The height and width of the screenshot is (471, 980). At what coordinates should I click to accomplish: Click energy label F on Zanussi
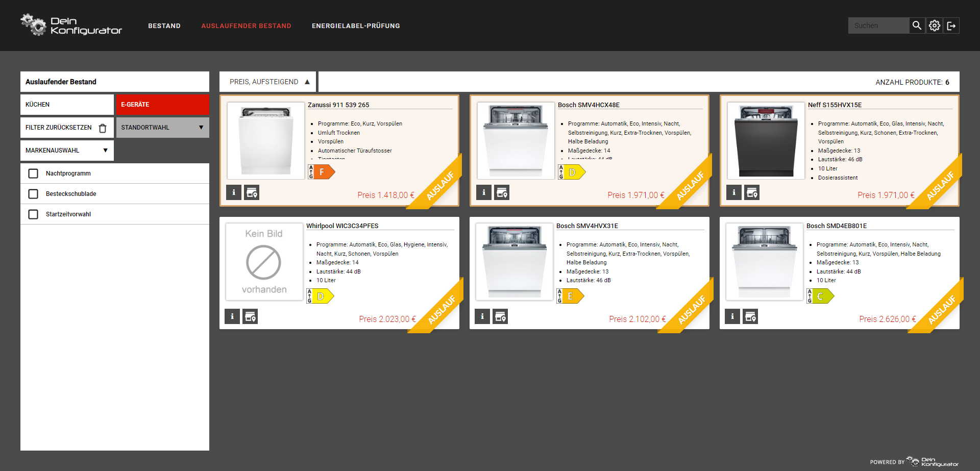click(321, 172)
